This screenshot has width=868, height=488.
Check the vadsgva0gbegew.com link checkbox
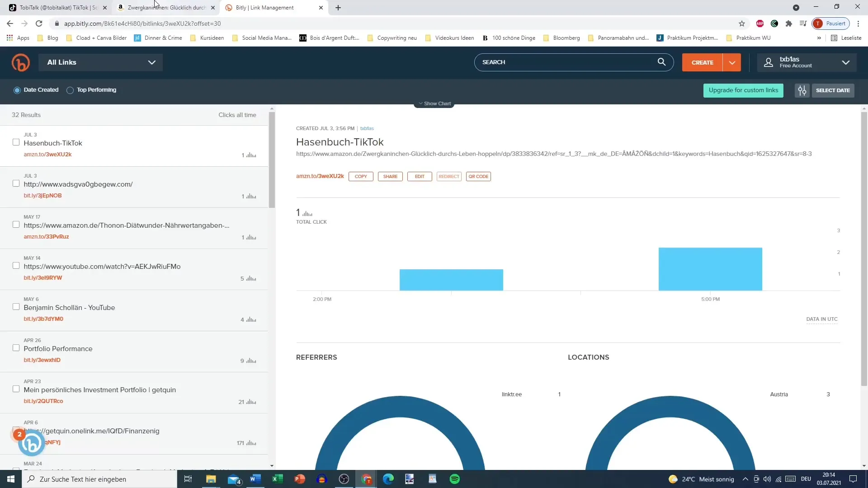click(x=16, y=183)
